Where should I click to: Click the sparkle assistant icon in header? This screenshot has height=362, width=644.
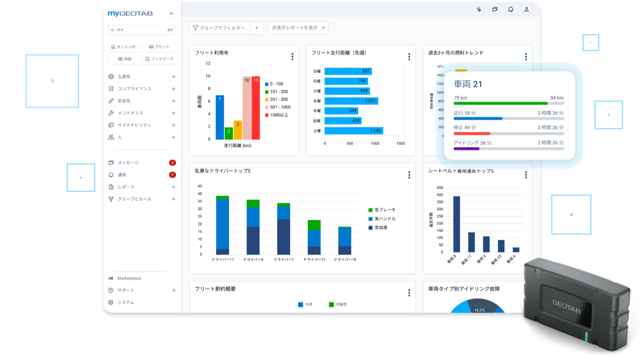click(479, 9)
